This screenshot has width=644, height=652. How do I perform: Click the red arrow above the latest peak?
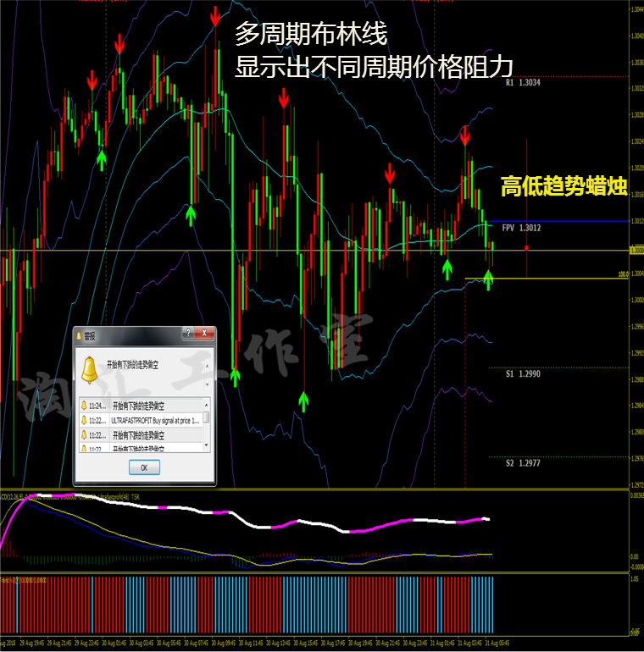click(x=465, y=135)
